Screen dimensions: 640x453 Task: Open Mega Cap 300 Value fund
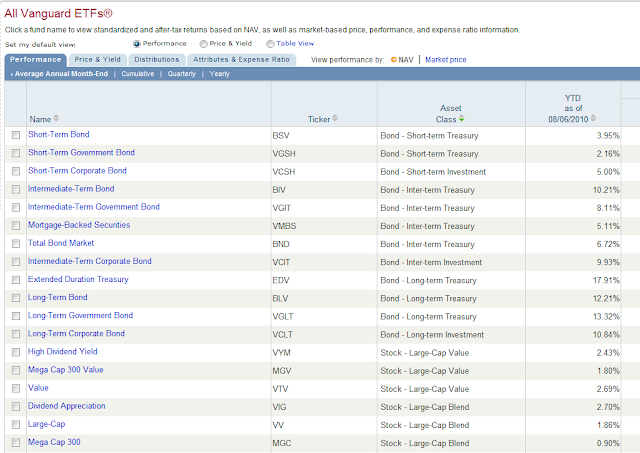point(65,370)
